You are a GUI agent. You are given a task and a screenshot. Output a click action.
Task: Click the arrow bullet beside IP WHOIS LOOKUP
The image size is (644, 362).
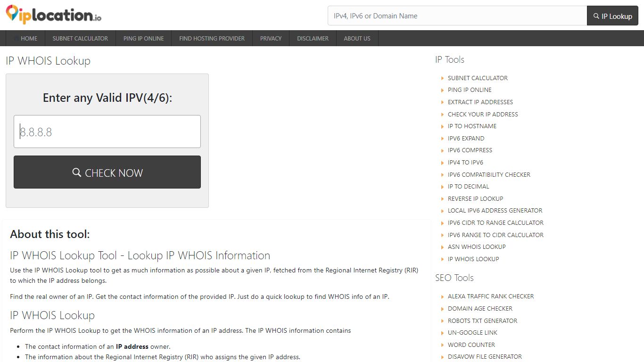tap(442, 259)
